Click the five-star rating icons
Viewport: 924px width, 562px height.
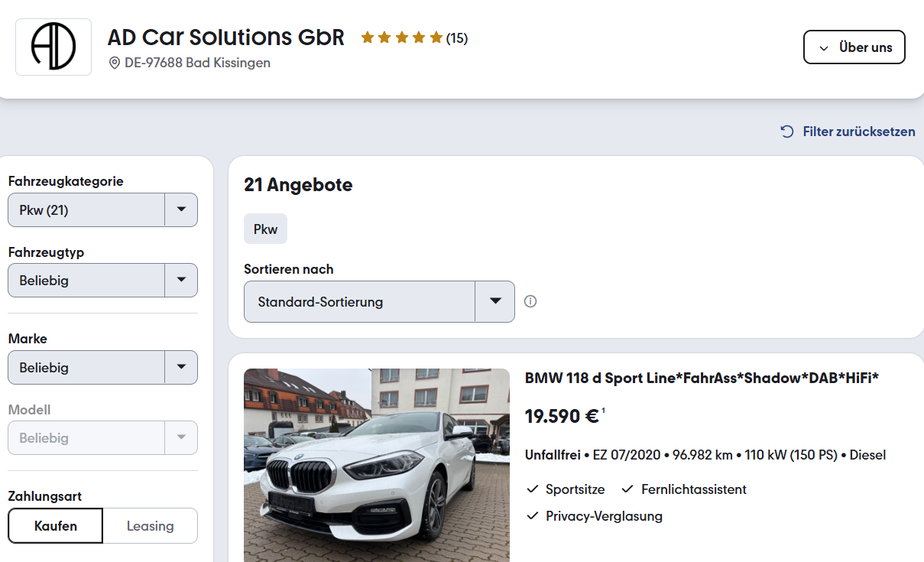point(402,37)
